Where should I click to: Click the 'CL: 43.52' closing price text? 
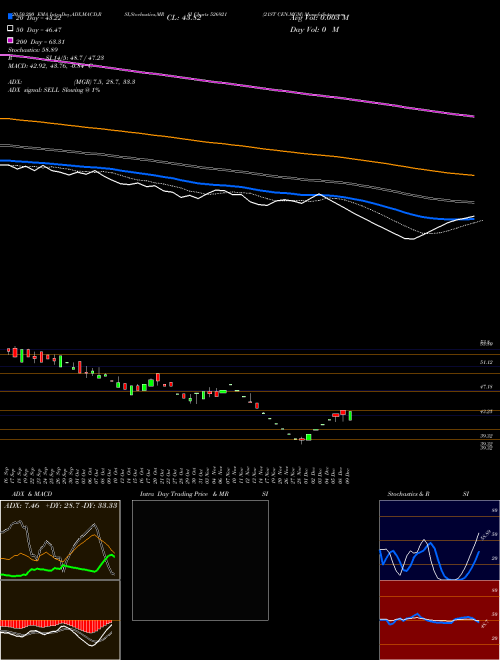coord(184,18)
